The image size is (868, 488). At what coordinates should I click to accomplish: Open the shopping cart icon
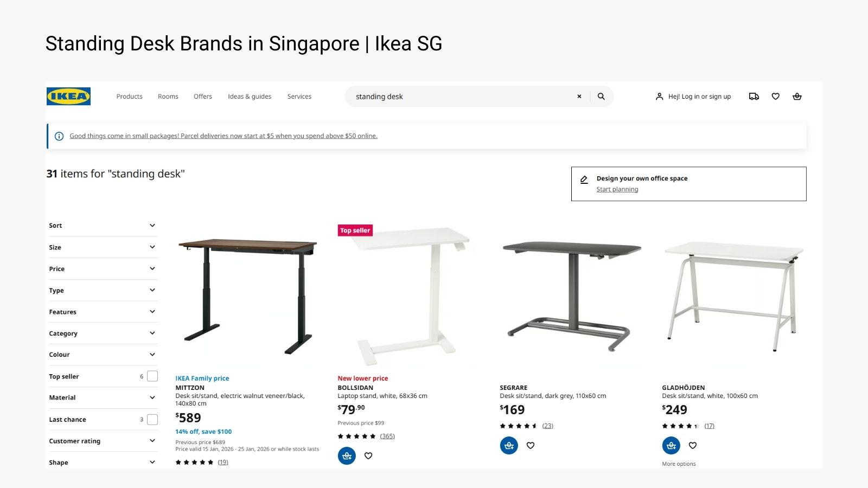[796, 96]
